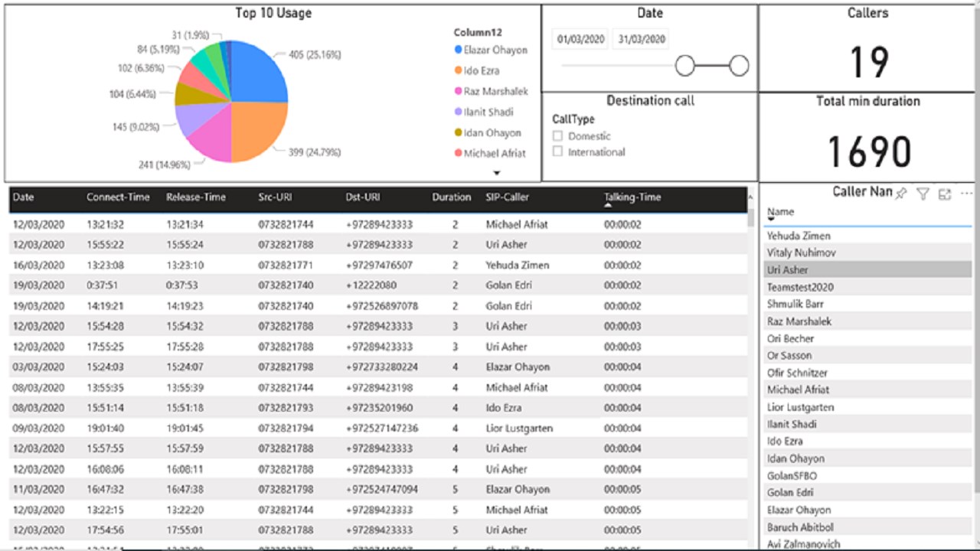This screenshot has height=551, width=980.
Task: Select Ofir Schnitzer in Name list
Action: (867, 373)
